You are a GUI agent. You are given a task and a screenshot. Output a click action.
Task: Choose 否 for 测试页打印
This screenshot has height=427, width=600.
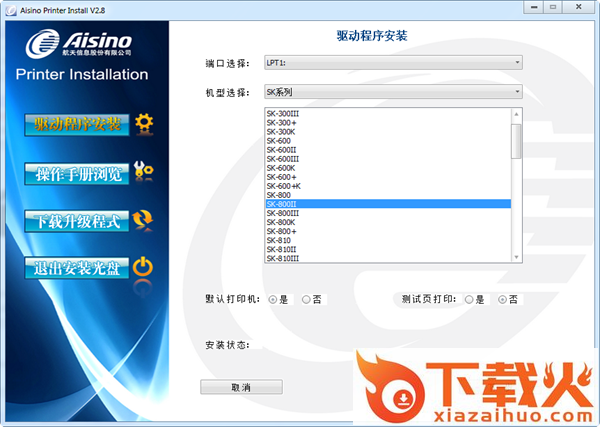point(502,299)
